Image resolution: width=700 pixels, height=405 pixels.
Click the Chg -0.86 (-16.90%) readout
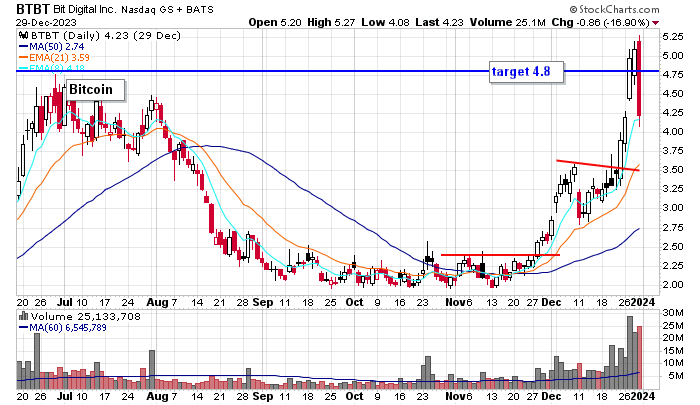(x=600, y=22)
